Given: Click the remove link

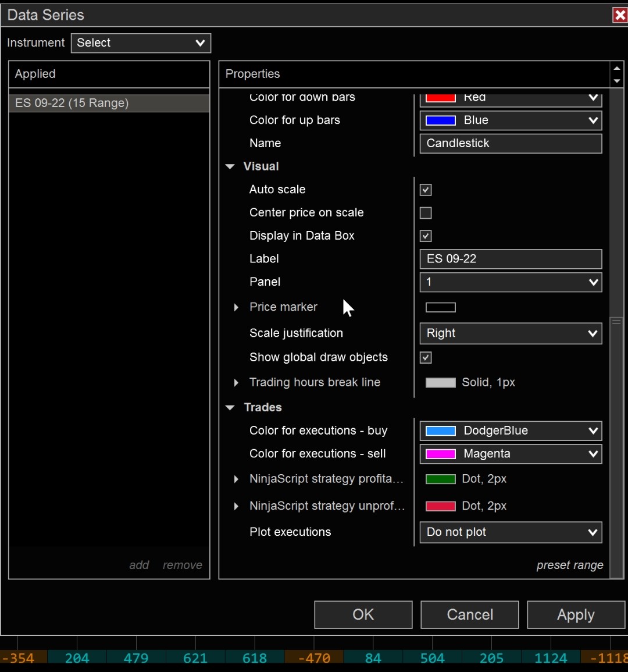Looking at the screenshot, I should point(183,565).
